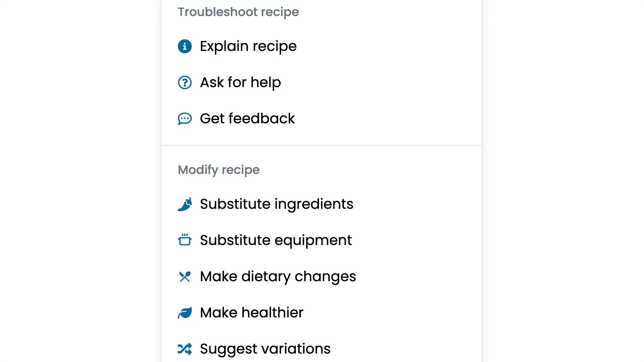Choose Ask for help from the menu
The width and height of the screenshot is (644, 362).
[240, 82]
